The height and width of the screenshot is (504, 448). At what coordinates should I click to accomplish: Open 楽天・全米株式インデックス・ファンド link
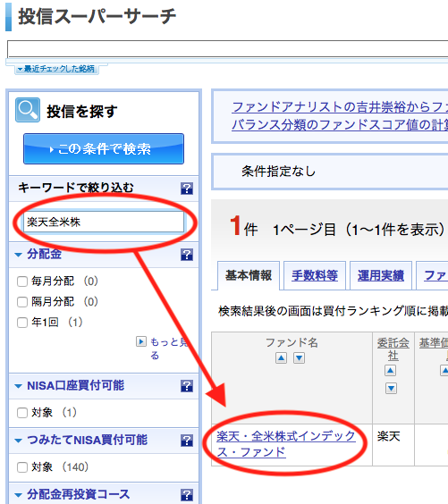[285, 444]
